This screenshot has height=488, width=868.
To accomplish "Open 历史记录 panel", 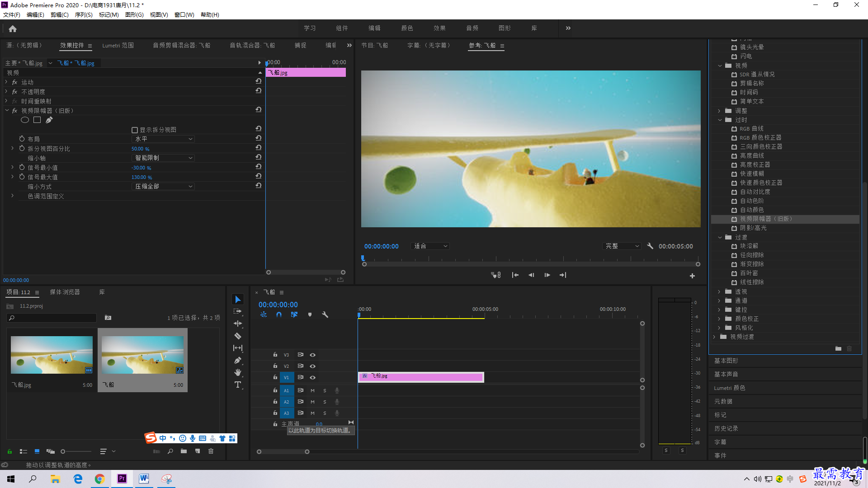I will tap(726, 428).
